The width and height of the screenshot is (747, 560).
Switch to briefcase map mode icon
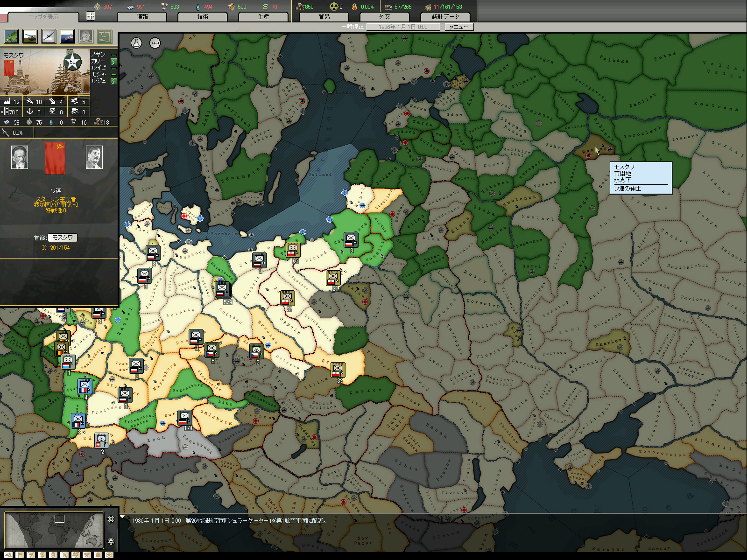click(98, 555)
